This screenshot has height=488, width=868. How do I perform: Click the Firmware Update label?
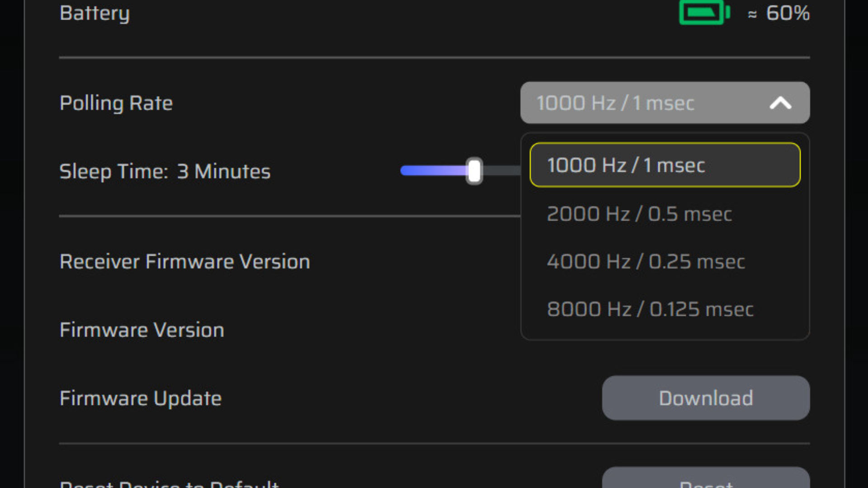141,399
